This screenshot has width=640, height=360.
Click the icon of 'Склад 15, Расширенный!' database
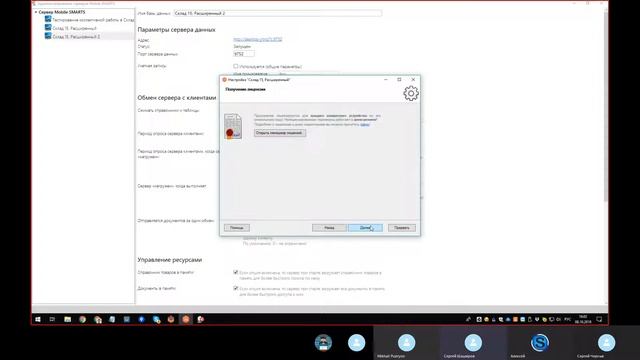(x=48, y=27)
